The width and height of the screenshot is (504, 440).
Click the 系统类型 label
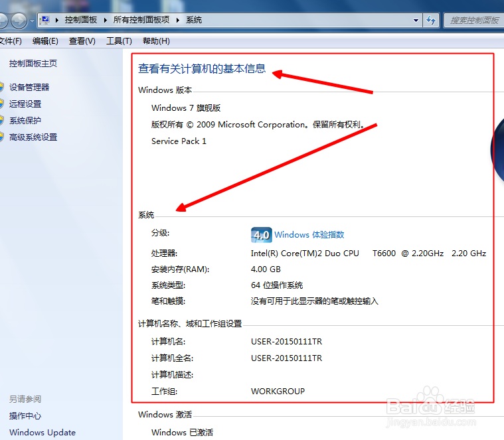coord(169,285)
